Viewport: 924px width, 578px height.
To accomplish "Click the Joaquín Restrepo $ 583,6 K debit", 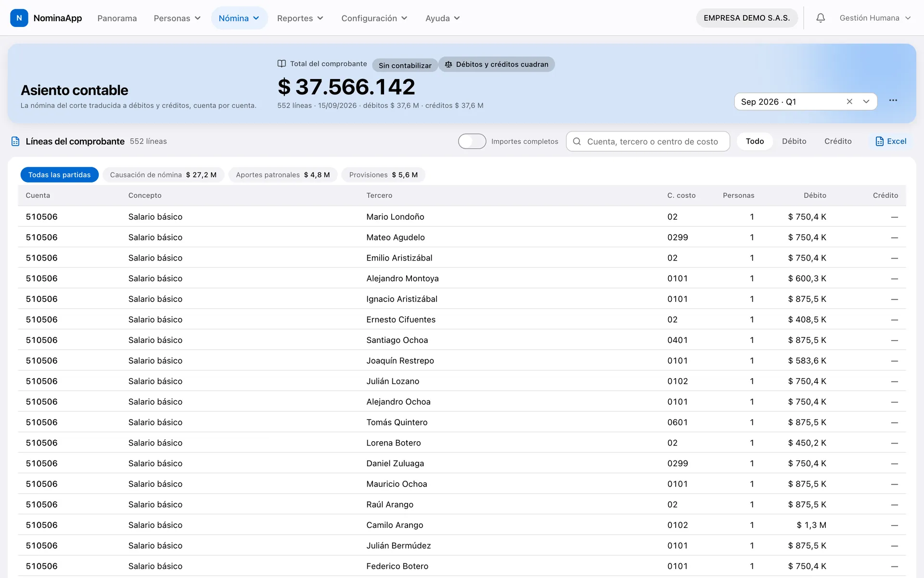I will pyautogui.click(x=807, y=361).
